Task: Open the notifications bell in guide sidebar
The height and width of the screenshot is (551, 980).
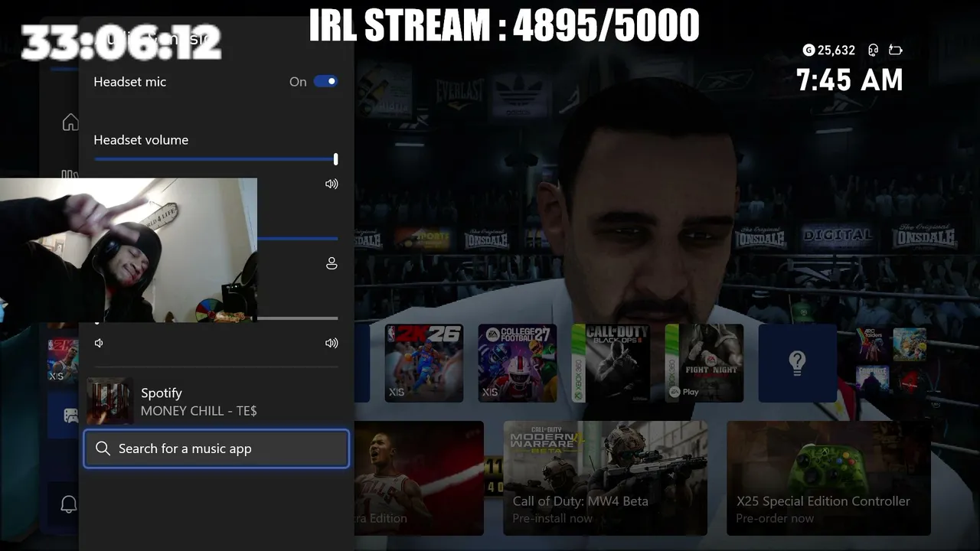Action: (69, 504)
